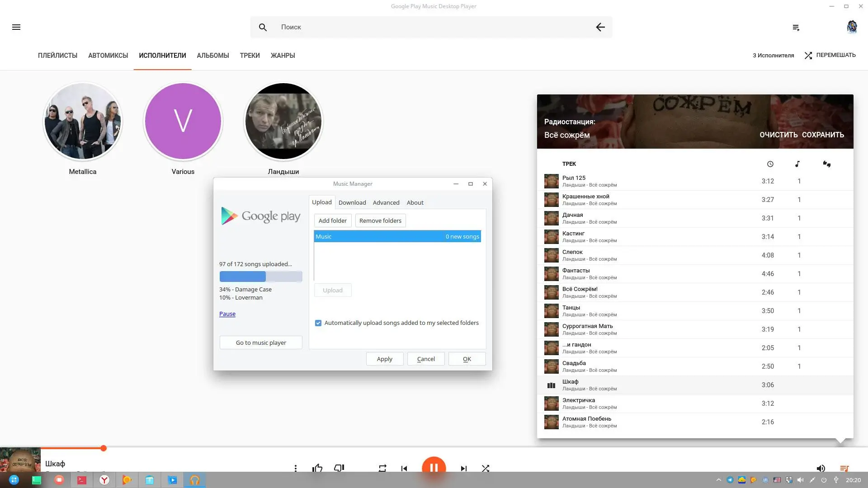Open the hamburger navigation menu
The height and width of the screenshot is (488, 868).
point(16,27)
